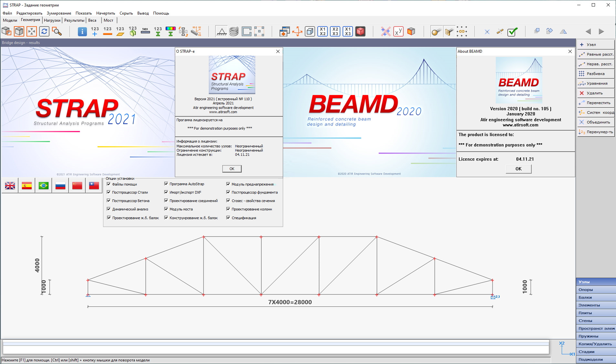This screenshot has width=616, height=364.
Task: Click the rotate I-section orientation icon
Action: pyautogui.click(x=183, y=31)
